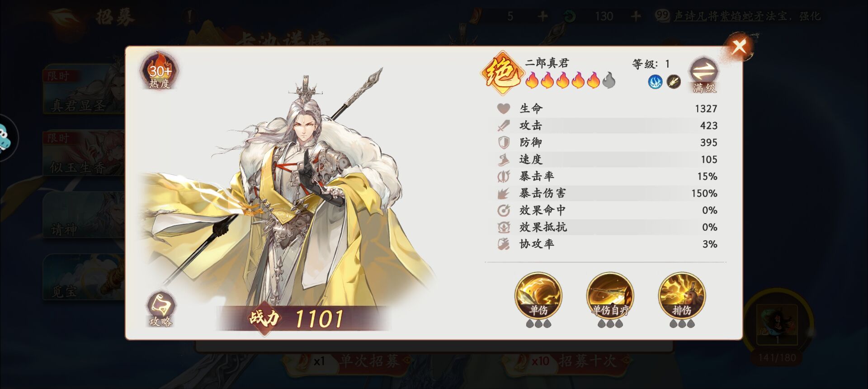
Task: Click the star flame rating row
Action: point(571,81)
